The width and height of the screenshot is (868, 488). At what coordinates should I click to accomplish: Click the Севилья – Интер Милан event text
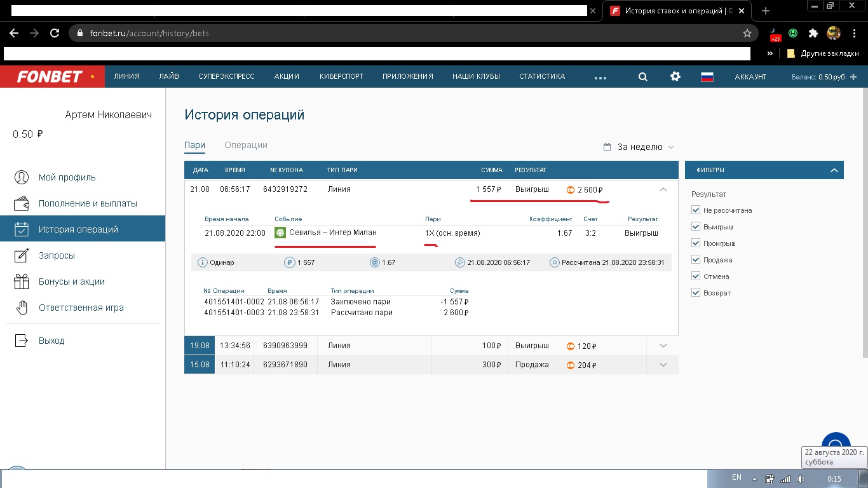[333, 233]
